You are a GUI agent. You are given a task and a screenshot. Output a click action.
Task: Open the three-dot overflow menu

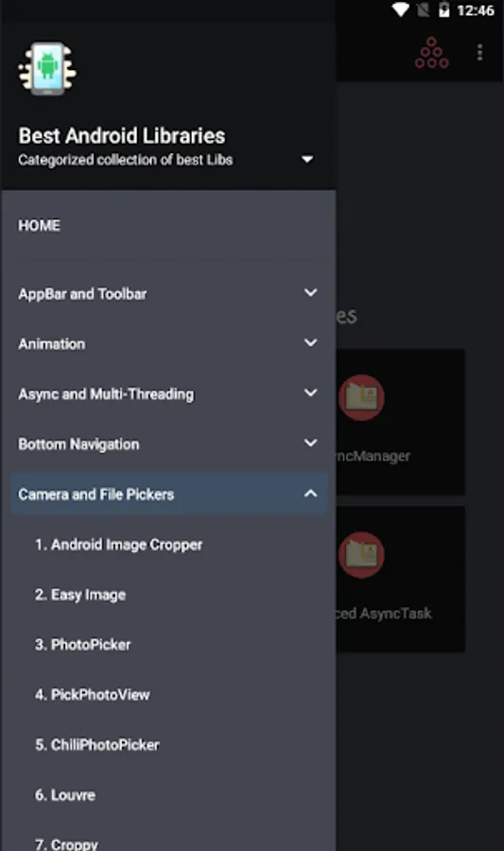479,53
